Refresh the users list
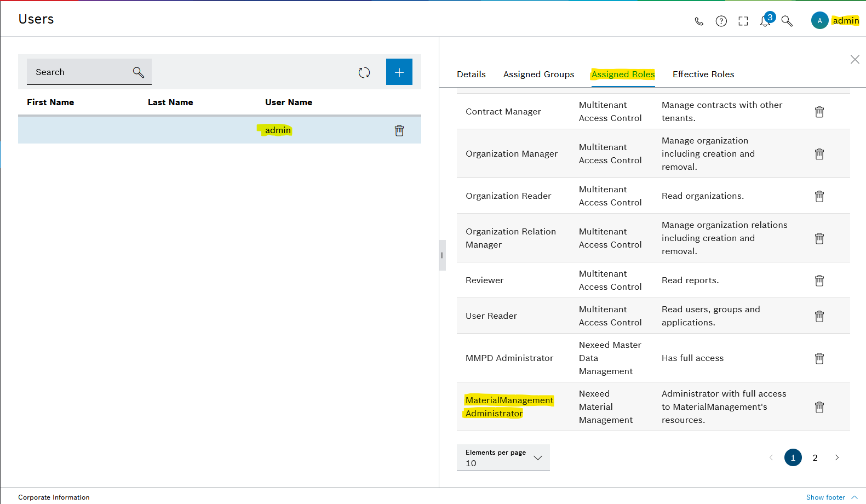 (x=364, y=72)
